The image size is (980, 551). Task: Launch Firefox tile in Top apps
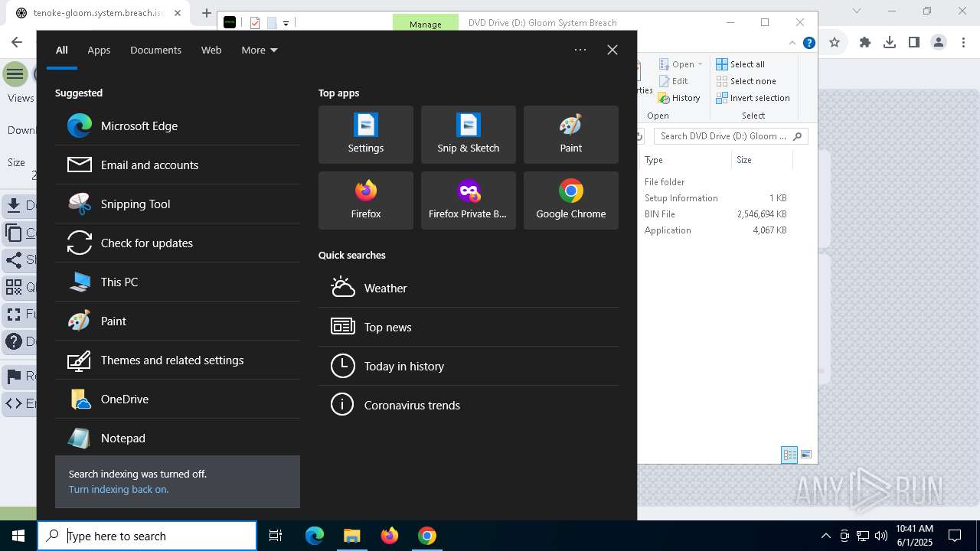tap(366, 201)
